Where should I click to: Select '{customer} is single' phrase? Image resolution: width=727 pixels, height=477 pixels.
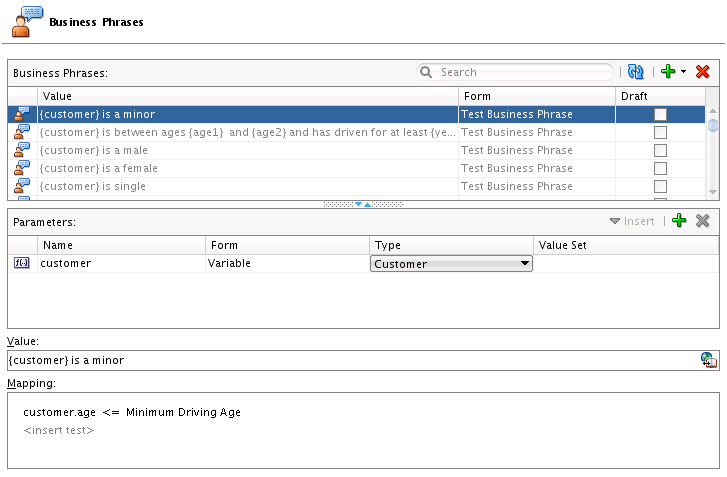[x=93, y=186]
